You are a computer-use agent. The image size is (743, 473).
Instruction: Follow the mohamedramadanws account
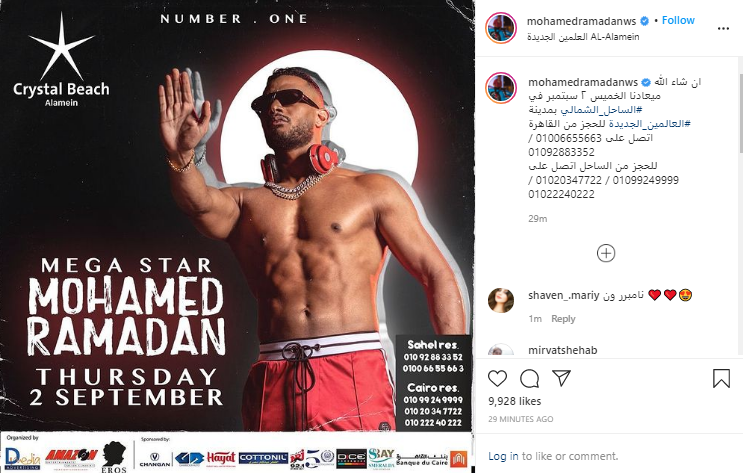pos(678,20)
